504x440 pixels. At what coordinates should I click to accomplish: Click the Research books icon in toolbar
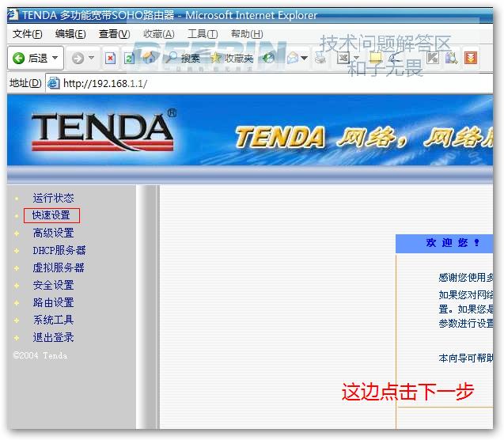tap(451, 59)
